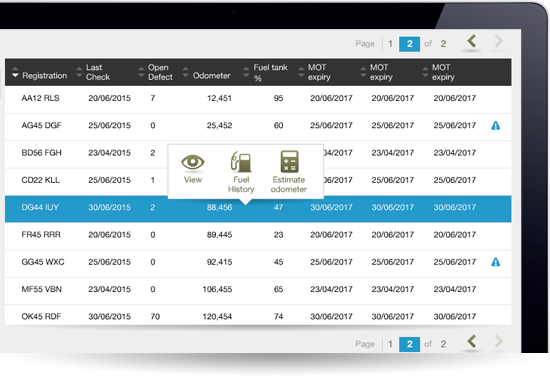Image resolution: width=550 pixels, height=380 pixels.
Task: Click odometer value 25,452
Action: [219, 125]
